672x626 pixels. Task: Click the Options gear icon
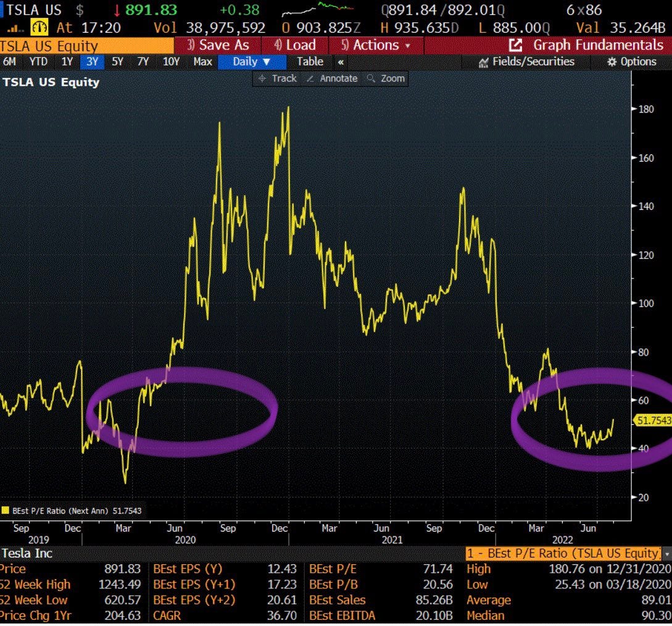click(612, 62)
